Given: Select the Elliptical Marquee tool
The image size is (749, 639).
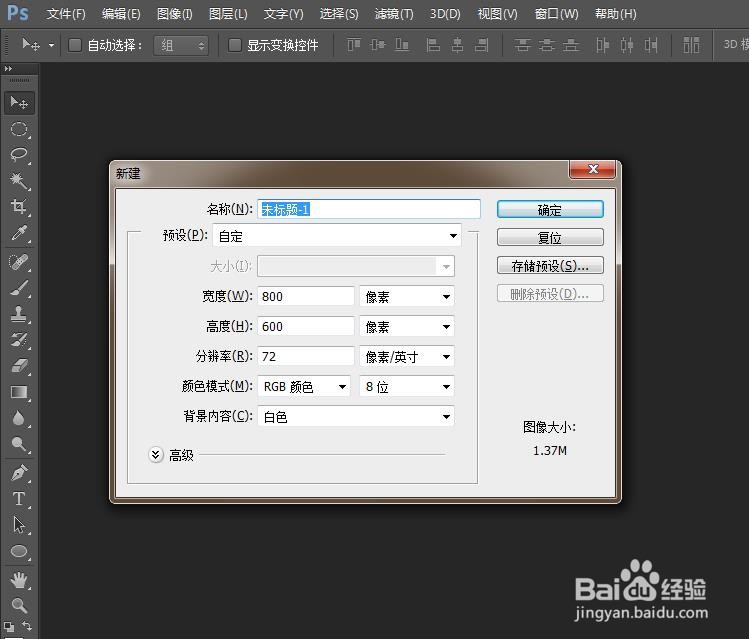Looking at the screenshot, I should (19, 129).
